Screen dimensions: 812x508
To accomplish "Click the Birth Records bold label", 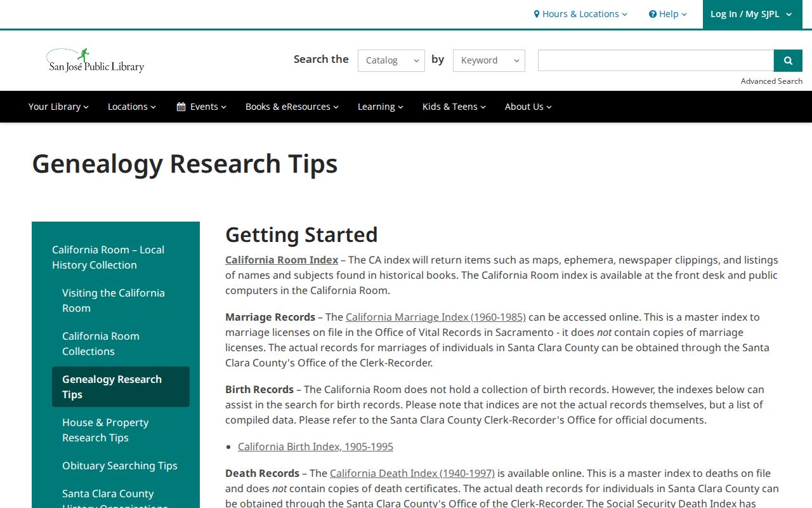I will 259,389.
